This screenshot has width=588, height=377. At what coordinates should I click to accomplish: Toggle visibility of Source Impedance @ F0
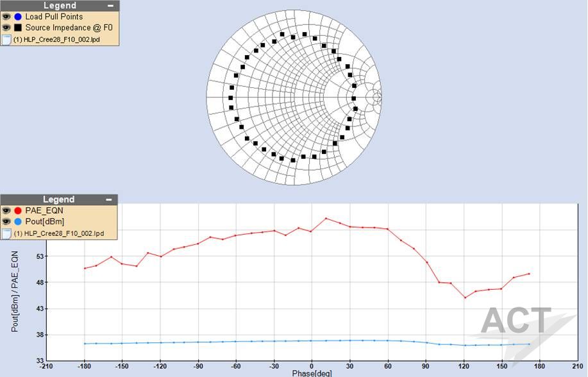click(6, 28)
